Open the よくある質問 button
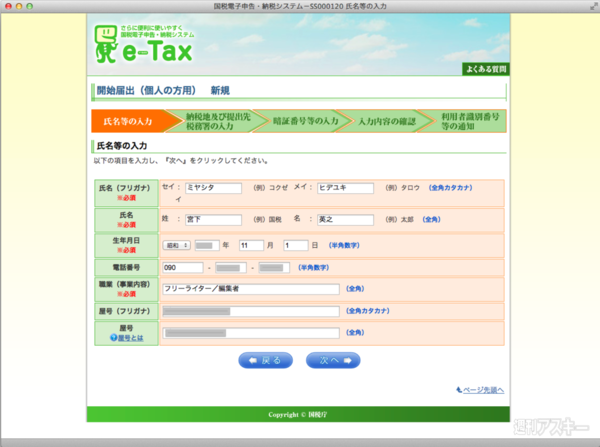Image resolution: width=600 pixels, height=447 pixels. [x=486, y=69]
